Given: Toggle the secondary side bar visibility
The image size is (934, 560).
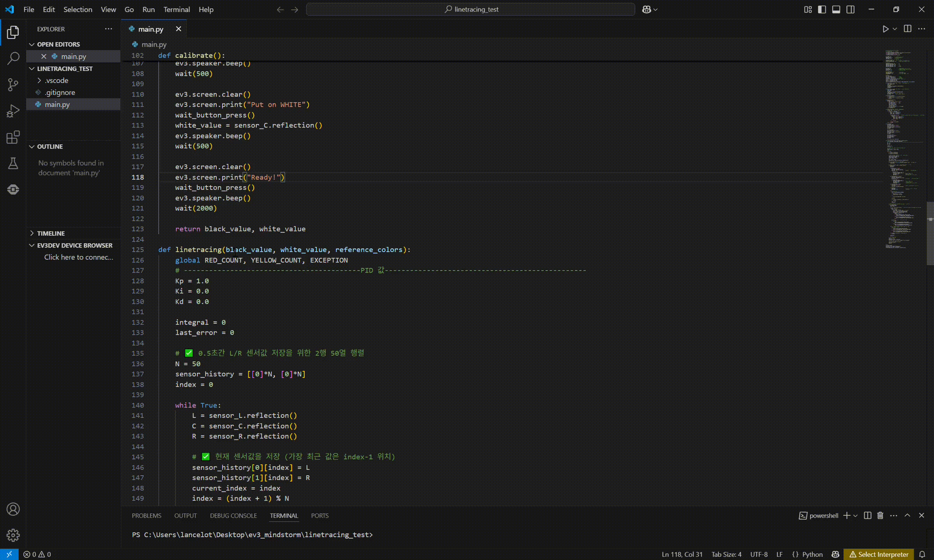Looking at the screenshot, I should (850, 9).
